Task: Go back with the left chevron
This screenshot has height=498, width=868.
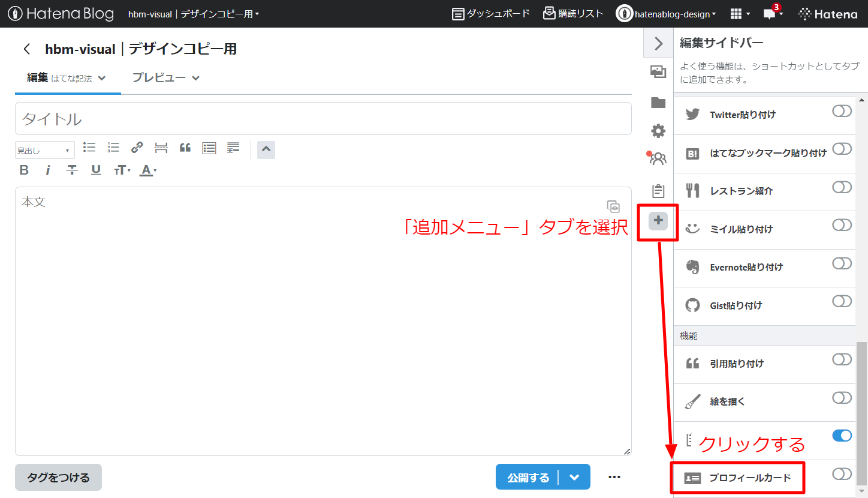Action: pos(26,49)
